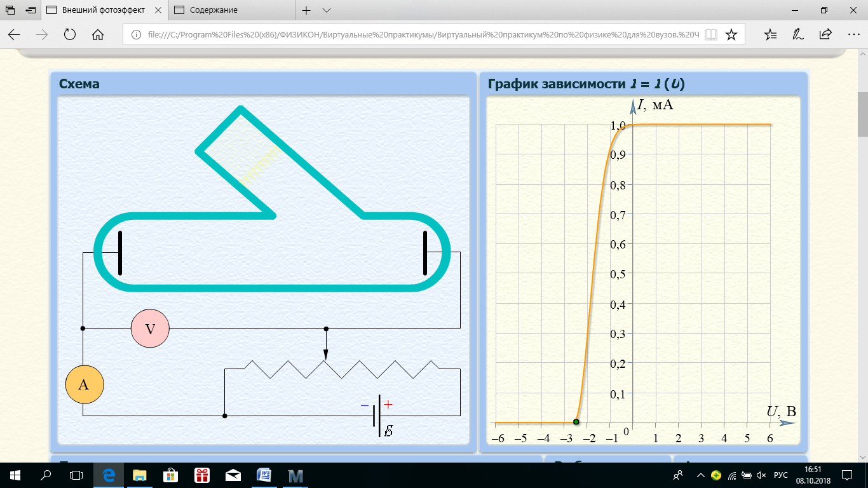868x488 pixels.
Task: Open the favorites hub
Action: pos(770,34)
